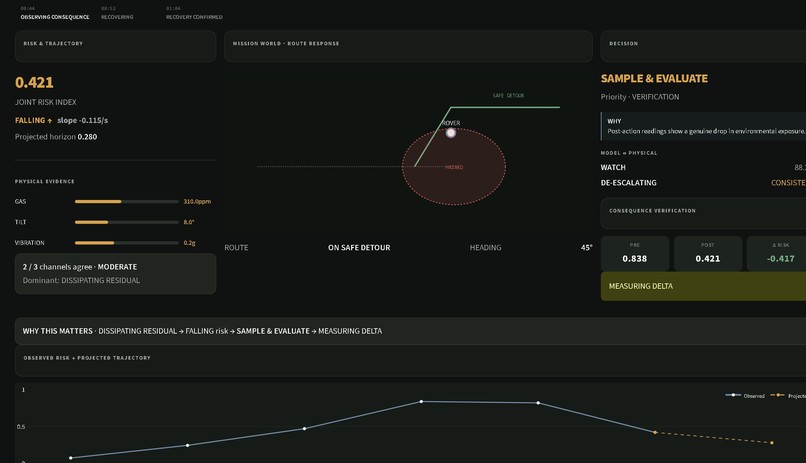806x463 pixels.
Task: Open the Mission World Route Response header
Action: pyautogui.click(x=408, y=46)
